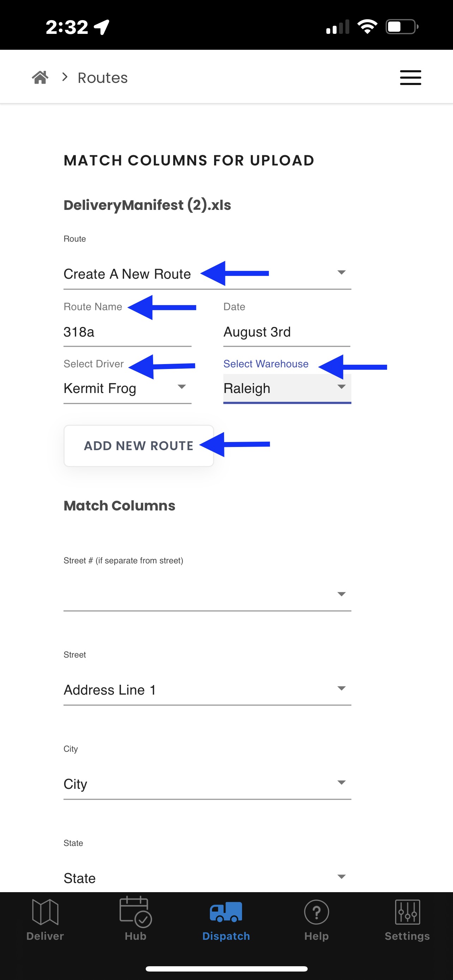The height and width of the screenshot is (980, 453).
Task: Expand the Route dropdown showing Create A New Route
Action: pyautogui.click(x=207, y=274)
